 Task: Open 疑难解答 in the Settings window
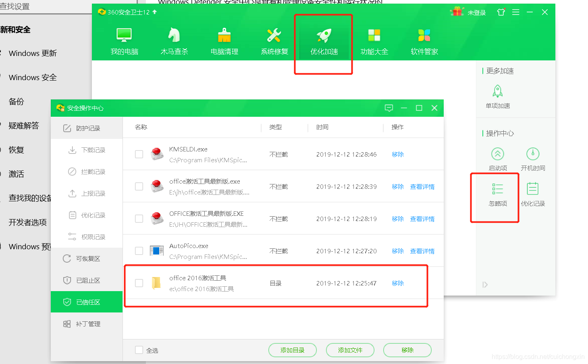[24, 126]
